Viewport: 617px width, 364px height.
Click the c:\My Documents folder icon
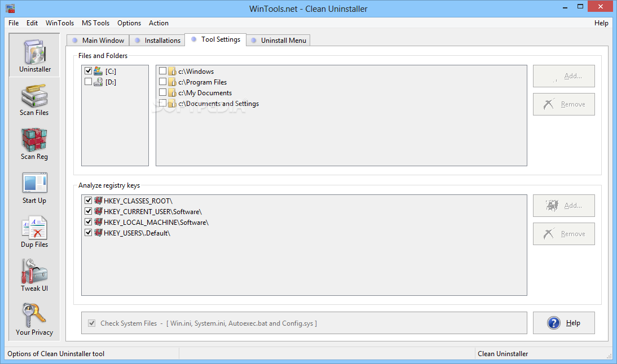172,93
